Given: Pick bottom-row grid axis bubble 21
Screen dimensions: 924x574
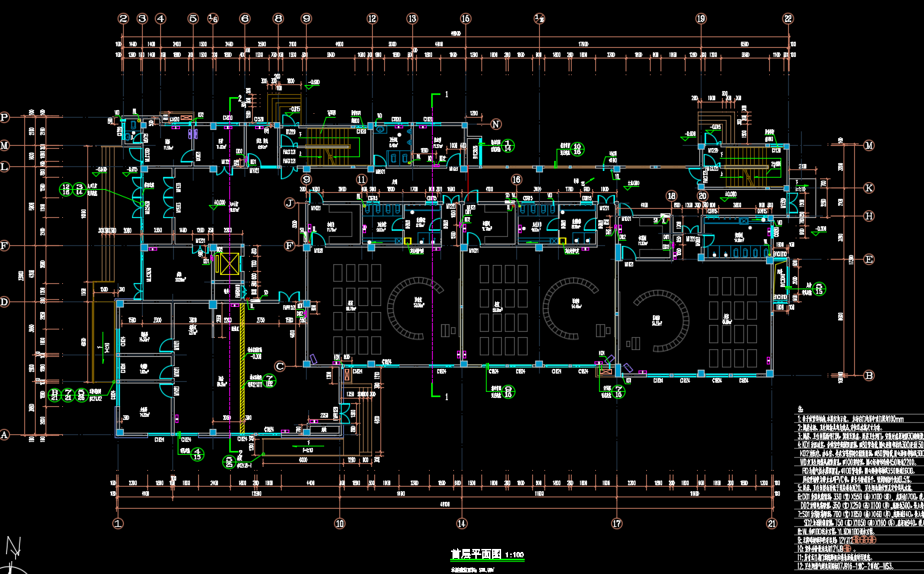Looking at the screenshot, I should 773,522.
